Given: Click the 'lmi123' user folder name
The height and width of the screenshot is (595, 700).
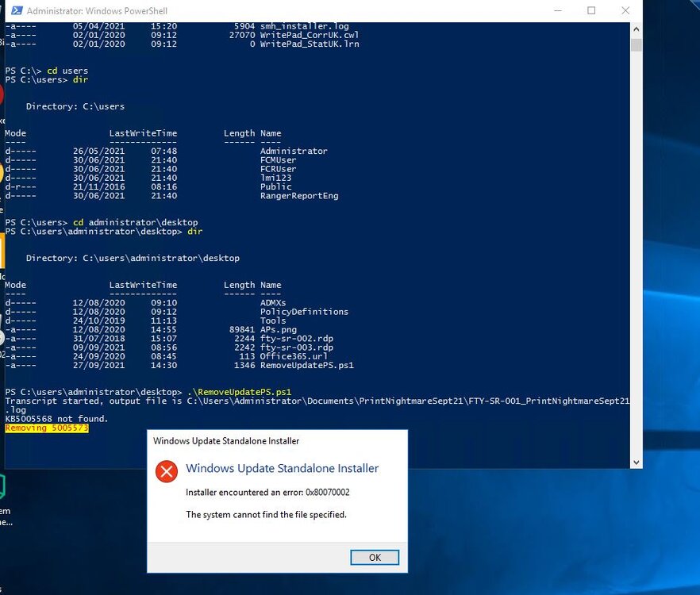Looking at the screenshot, I should (275, 178).
